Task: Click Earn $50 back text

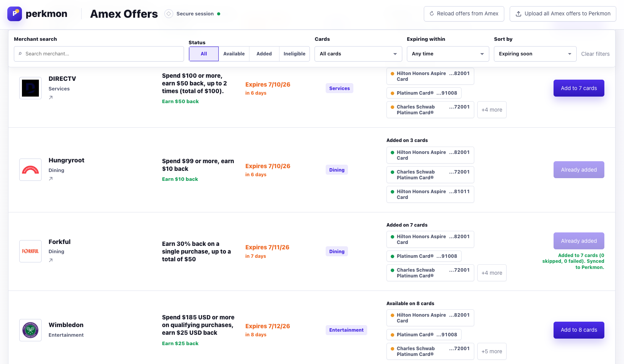Action: tap(180, 102)
